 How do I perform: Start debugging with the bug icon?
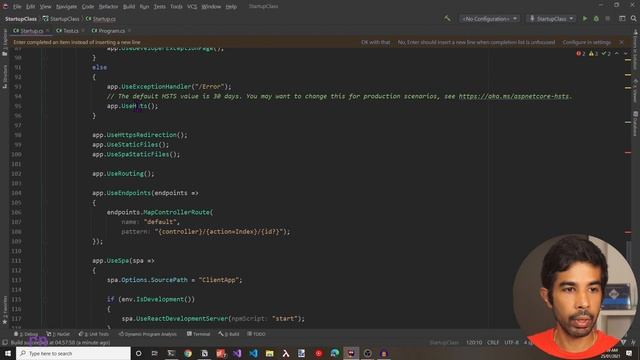[x=596, y=18]
